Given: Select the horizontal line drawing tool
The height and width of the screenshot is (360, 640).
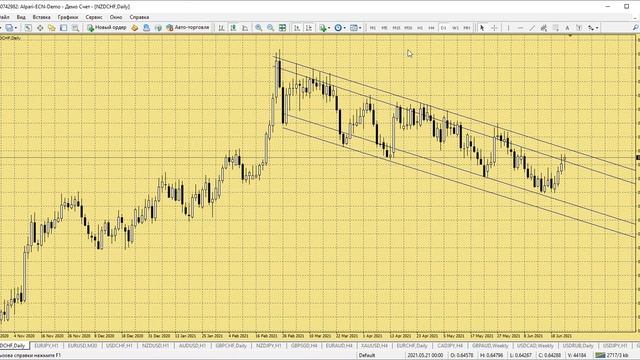Looking at the screenshot, I should pos(520,28).
